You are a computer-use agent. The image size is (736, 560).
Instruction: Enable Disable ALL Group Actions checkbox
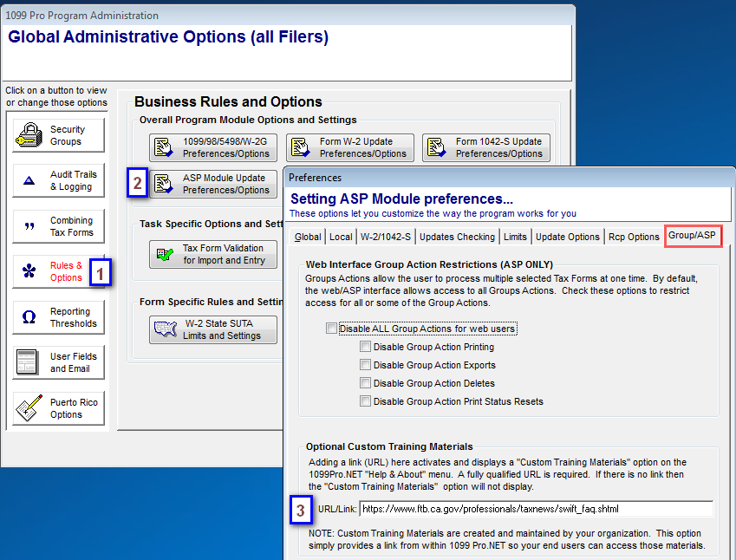(x=331, y=329)
